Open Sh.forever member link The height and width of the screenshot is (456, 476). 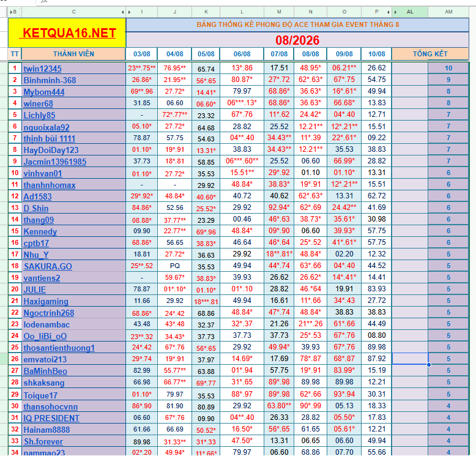click(x=43, y=441)
